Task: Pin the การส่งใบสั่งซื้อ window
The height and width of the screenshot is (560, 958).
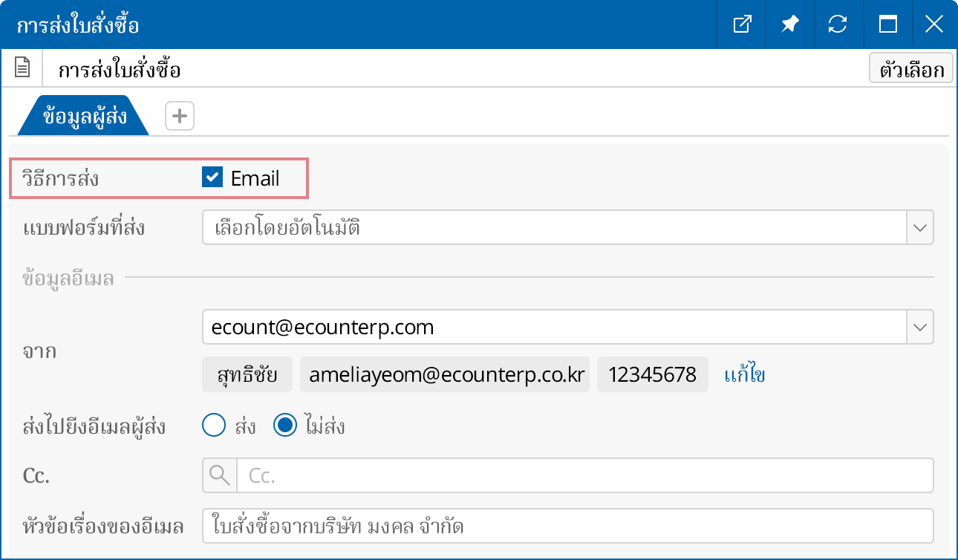Action: (789, 24)
